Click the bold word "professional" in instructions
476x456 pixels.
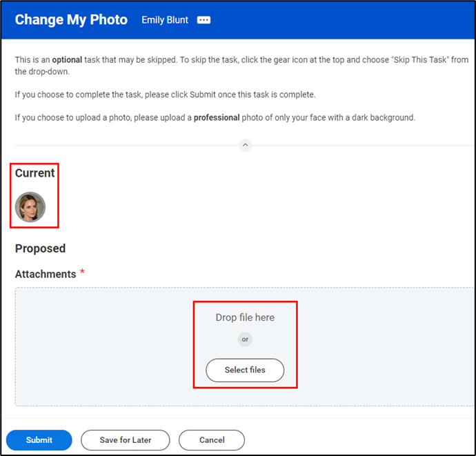(217, 118)
